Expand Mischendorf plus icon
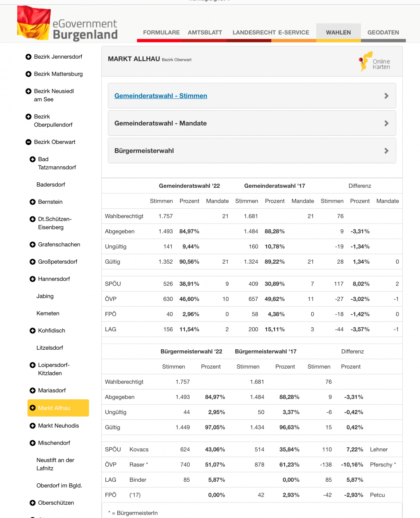Screen dimensions: 420x518 (x=32, y=443)
